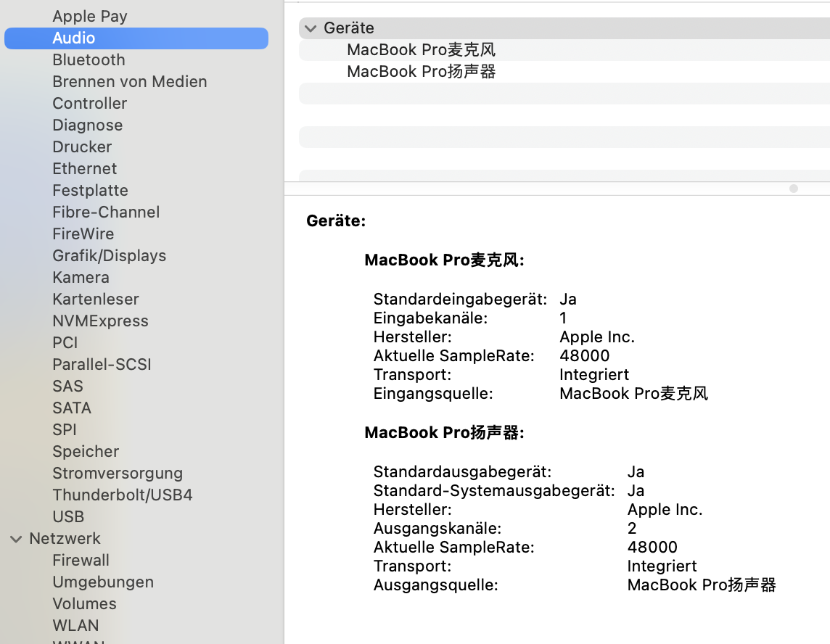Click the MacBook Pro扬声器: details heading
Screen dimensions: 830x644
(445, 433)
